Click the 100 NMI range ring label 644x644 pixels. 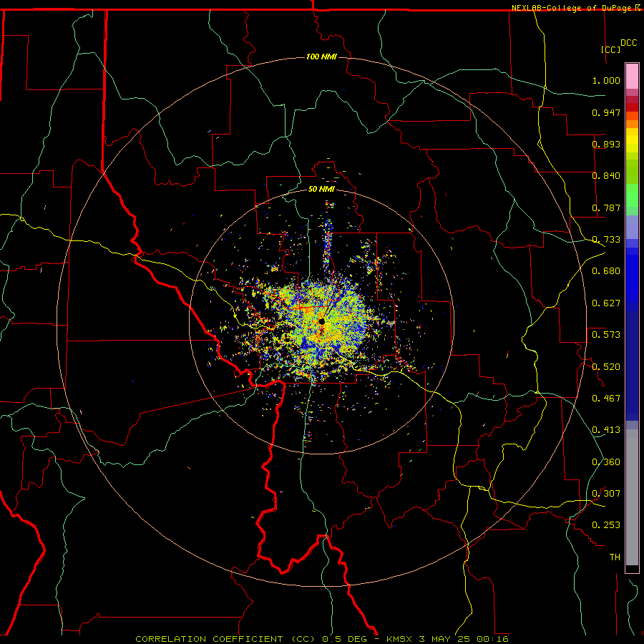321,57
